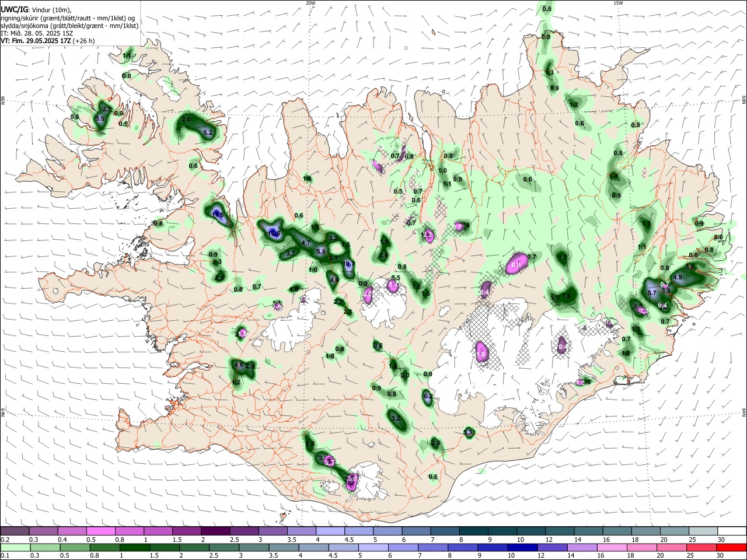Click the 5.2 precipitation value on the map
The height and width of the screenshot is (560, 747).
(208, 132)
